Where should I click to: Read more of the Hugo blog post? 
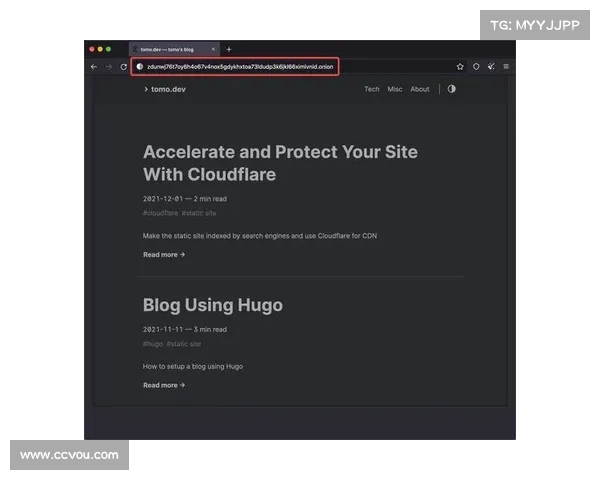click(x=164, y=385)
